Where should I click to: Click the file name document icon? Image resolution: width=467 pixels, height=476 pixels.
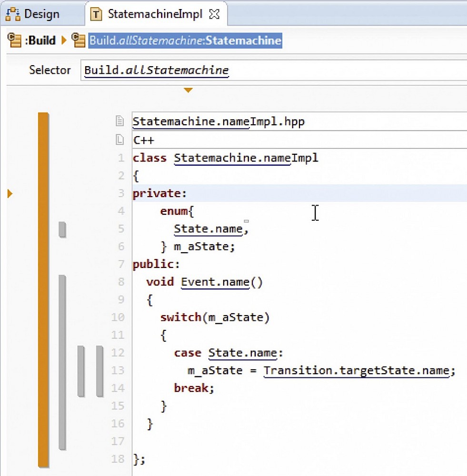[x=119, y=121]
